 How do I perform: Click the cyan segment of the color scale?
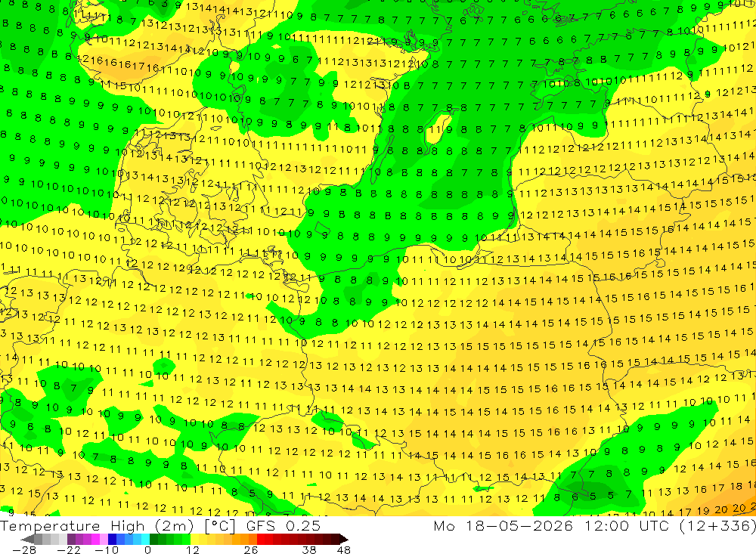[x=144, y=539]
